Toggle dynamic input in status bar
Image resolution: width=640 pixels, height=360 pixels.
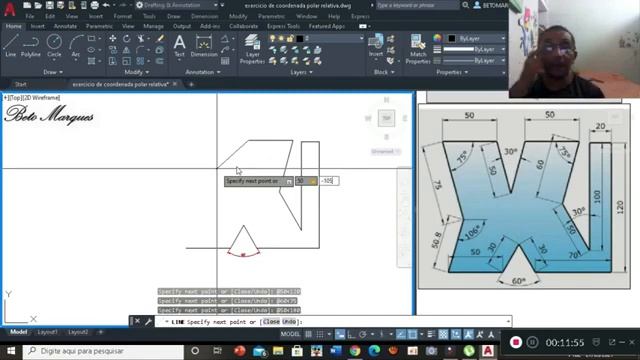coord(340,334)
